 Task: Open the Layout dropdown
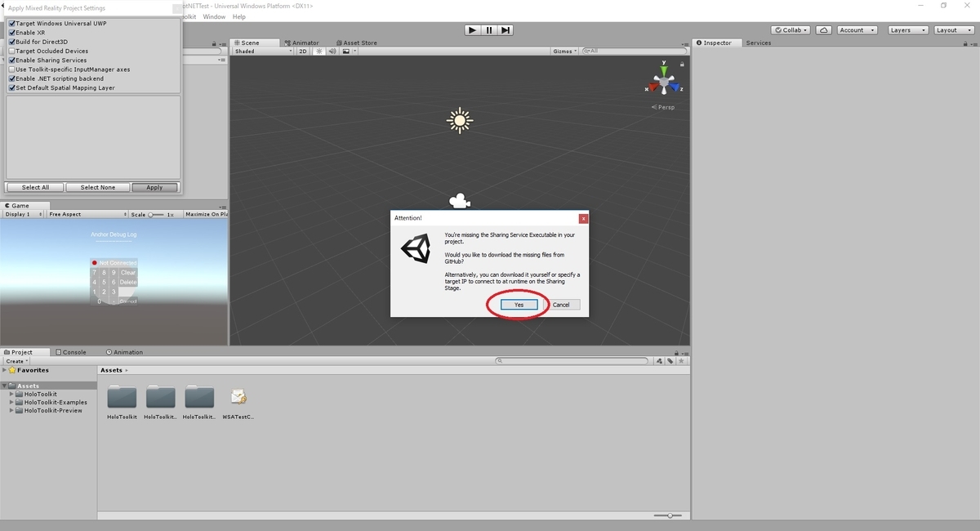click(952, 30)
